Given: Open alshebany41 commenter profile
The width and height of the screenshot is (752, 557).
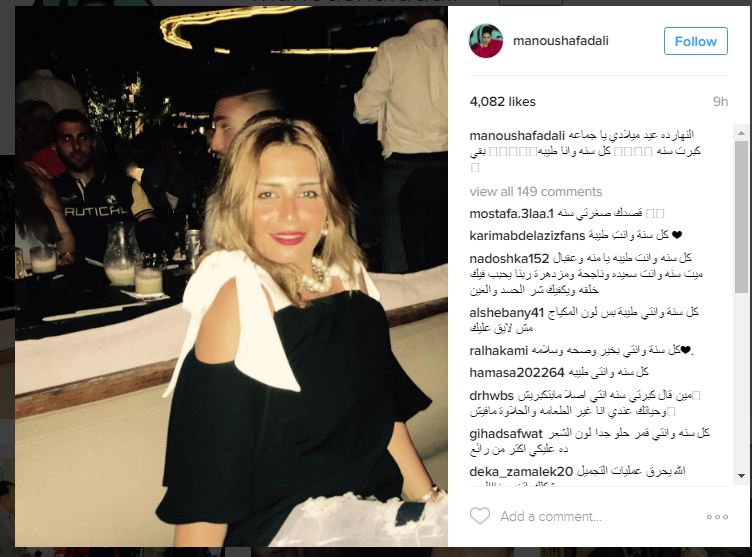Looking at the screenshot, I should pyautogui.click(x=507, y=313).
